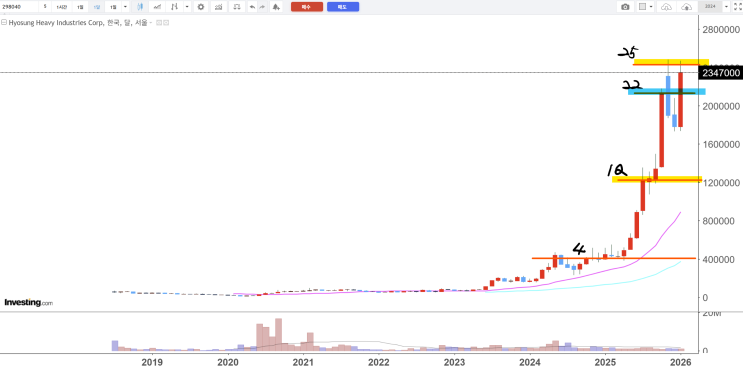Open the saved charts dropdown arrow

tap(726, 7)
